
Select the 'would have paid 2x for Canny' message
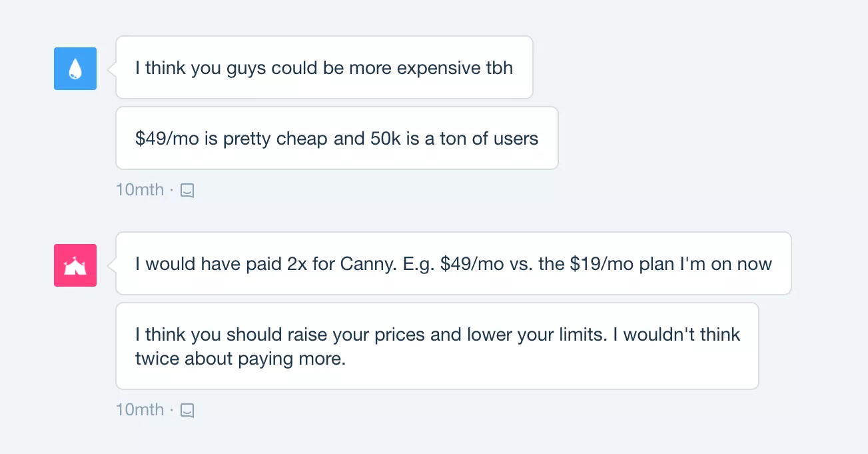pos(453,264)
